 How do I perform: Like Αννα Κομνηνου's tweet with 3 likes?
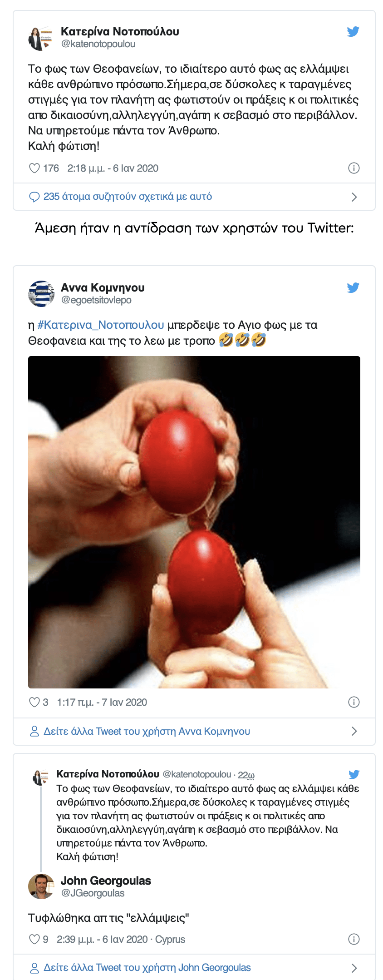[x=34, y=703]
